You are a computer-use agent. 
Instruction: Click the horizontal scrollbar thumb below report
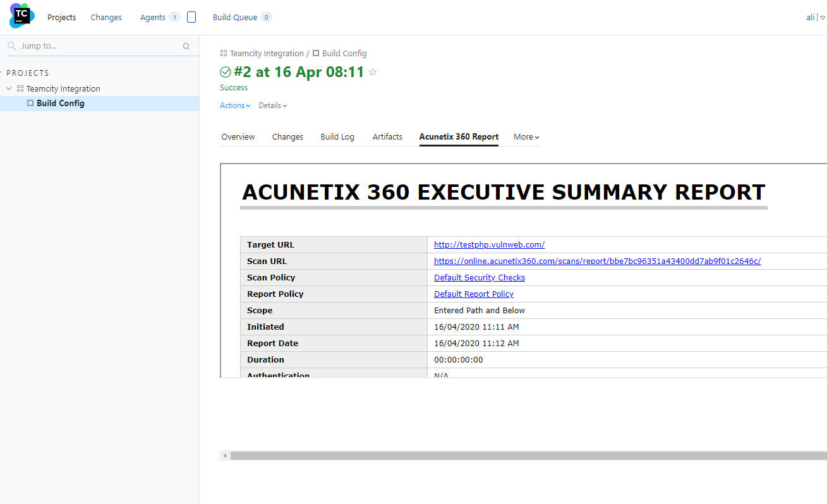coord(528,455)
